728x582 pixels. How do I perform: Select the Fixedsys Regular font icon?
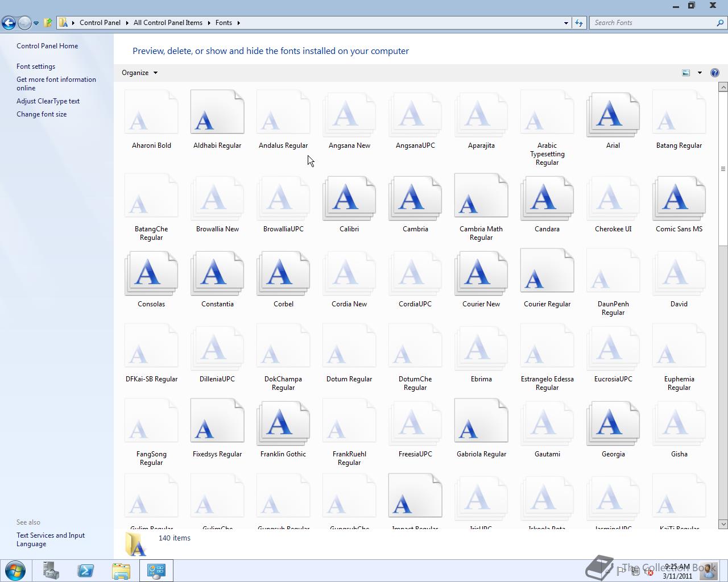217,422
